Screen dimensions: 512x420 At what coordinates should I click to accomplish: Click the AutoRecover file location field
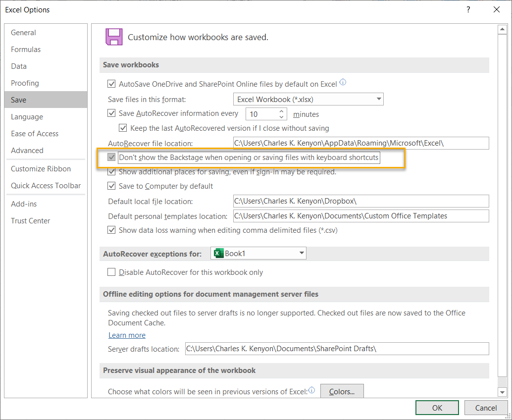point(361,143)
